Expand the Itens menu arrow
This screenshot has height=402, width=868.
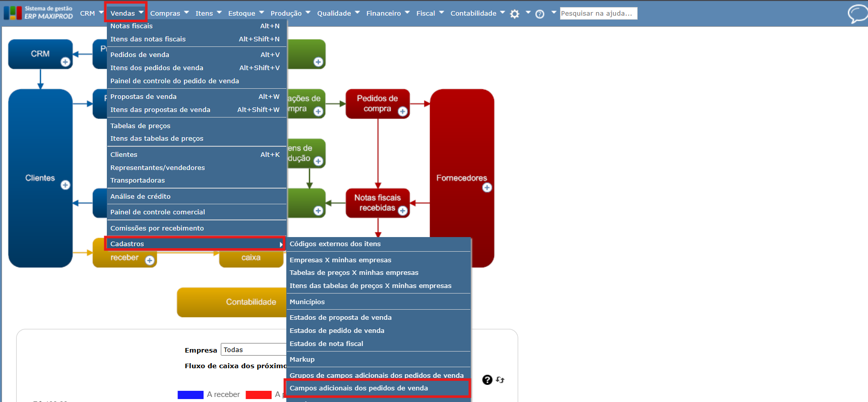click(x=219, y=13)
